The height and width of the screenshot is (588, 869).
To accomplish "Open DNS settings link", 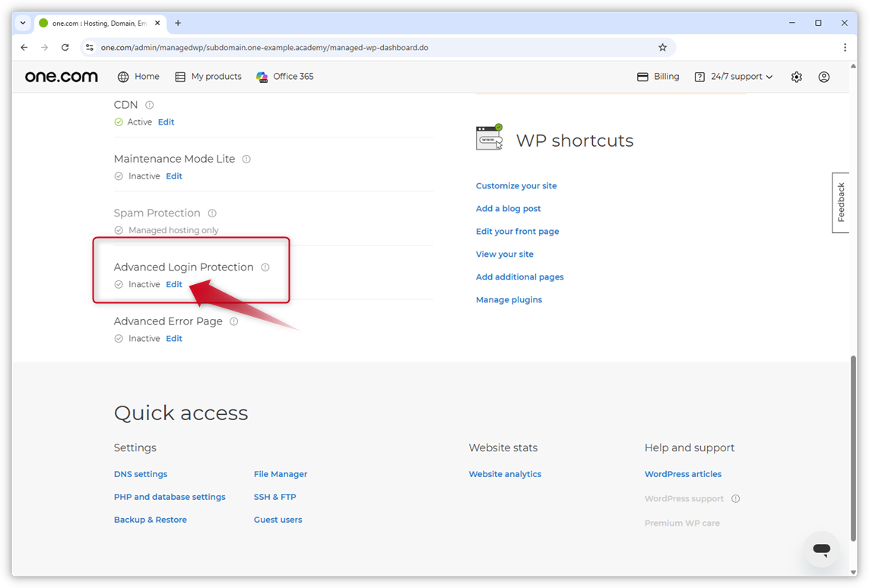I will coord(140,475).
